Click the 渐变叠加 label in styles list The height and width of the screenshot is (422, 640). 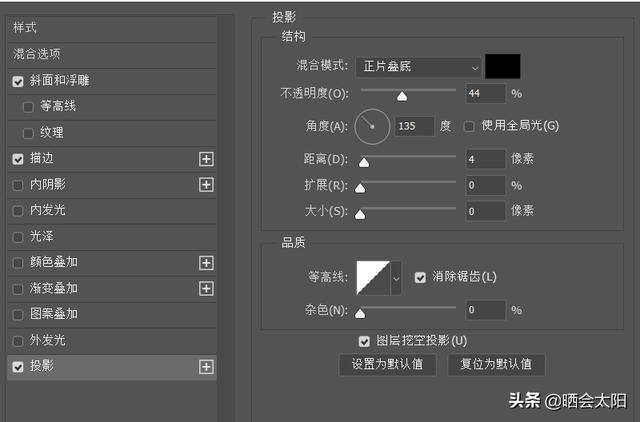53,288
